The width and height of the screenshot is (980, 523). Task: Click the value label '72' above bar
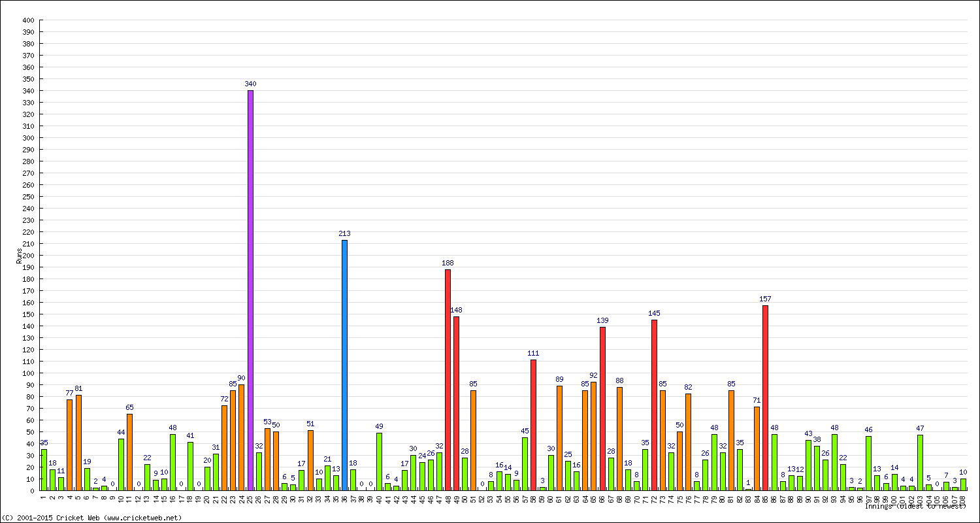[x=224, y=399]
